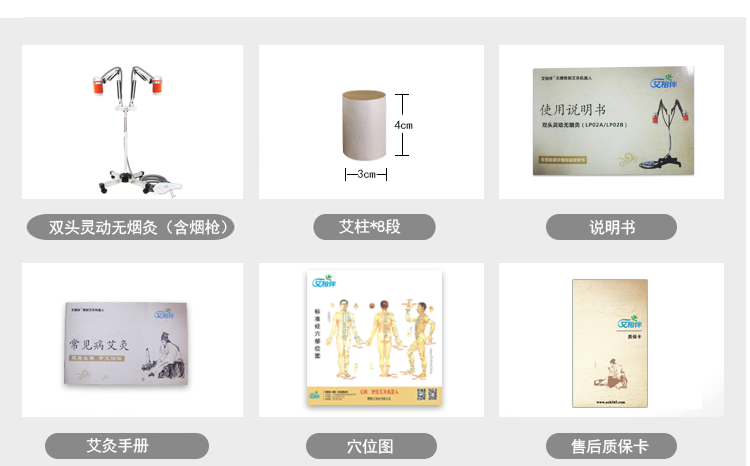Image resolution: width=750 pixels, height=466 pixels.
Task: Open the 使用说明书 manual cover image
Action: click(x=613, y=121)
